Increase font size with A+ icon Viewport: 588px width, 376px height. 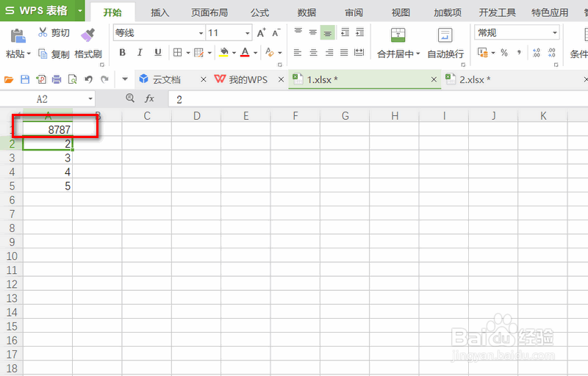click(x=262, y=33)
